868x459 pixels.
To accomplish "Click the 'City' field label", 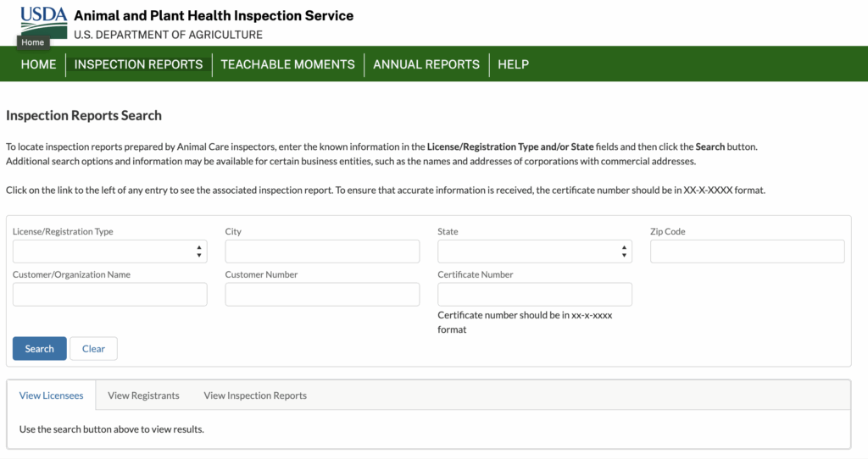I will coord(233,232).
